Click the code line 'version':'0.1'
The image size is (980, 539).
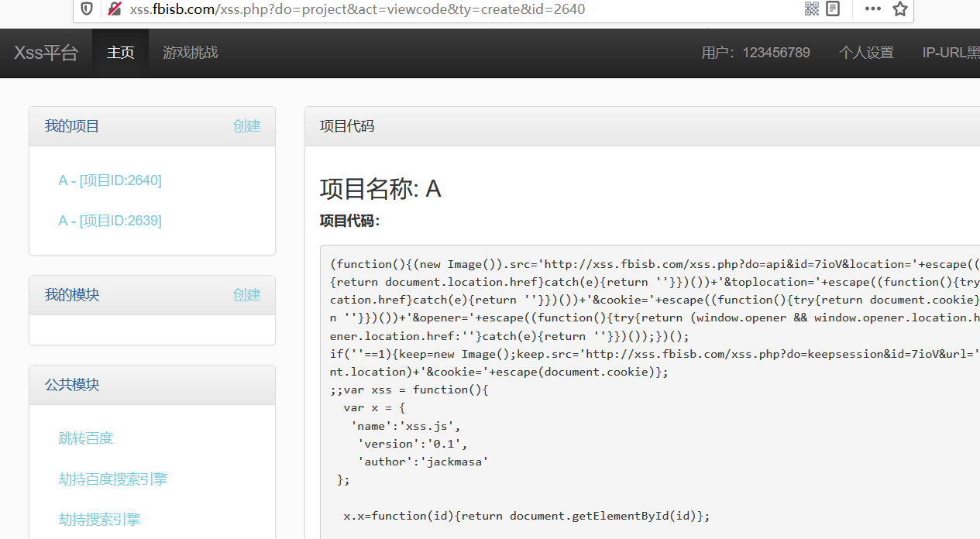pos(412,444)
